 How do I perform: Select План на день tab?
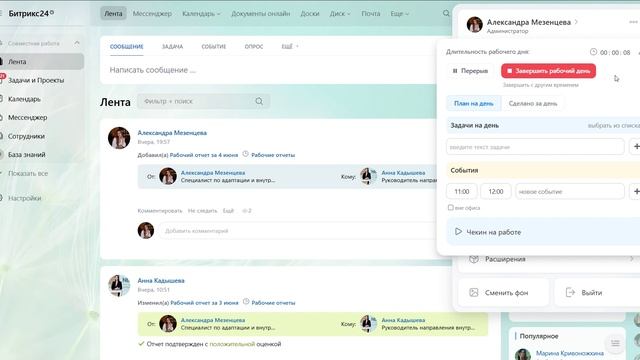click(x=473, y=104)
